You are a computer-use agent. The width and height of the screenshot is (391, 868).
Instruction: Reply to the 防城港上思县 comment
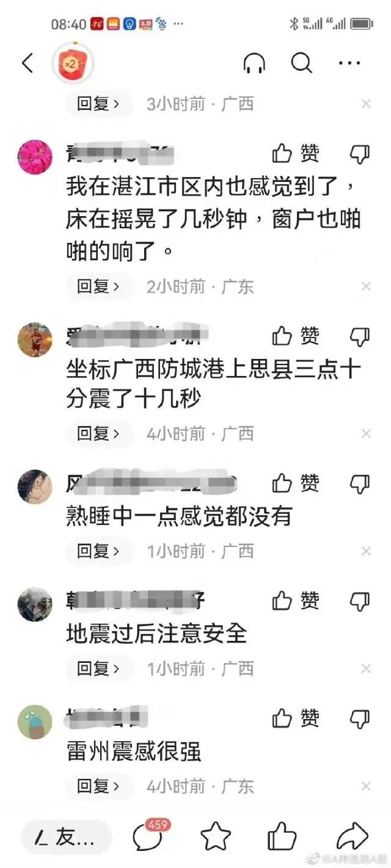99,434
